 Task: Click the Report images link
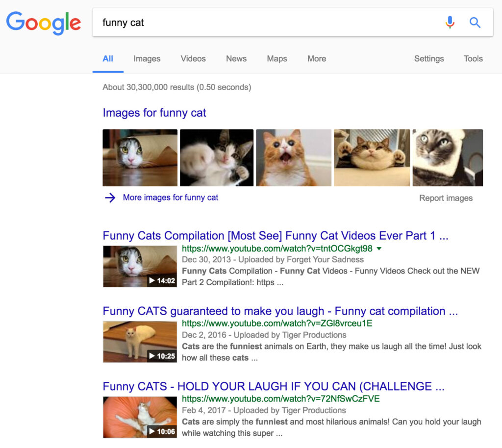point(446,198)
